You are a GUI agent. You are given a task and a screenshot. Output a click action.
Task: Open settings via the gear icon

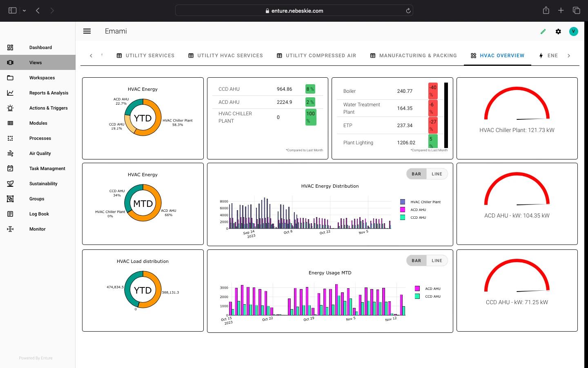point(558,31)
